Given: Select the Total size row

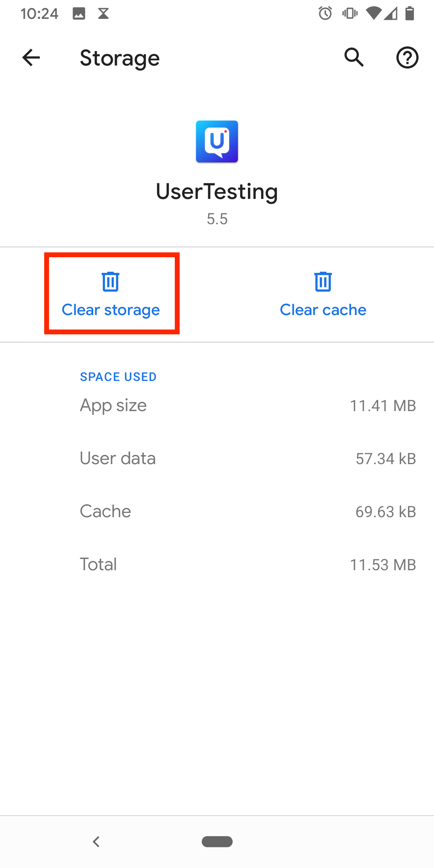Looking at the screenshot, I should pyautogui.click(x=217, y=565).
